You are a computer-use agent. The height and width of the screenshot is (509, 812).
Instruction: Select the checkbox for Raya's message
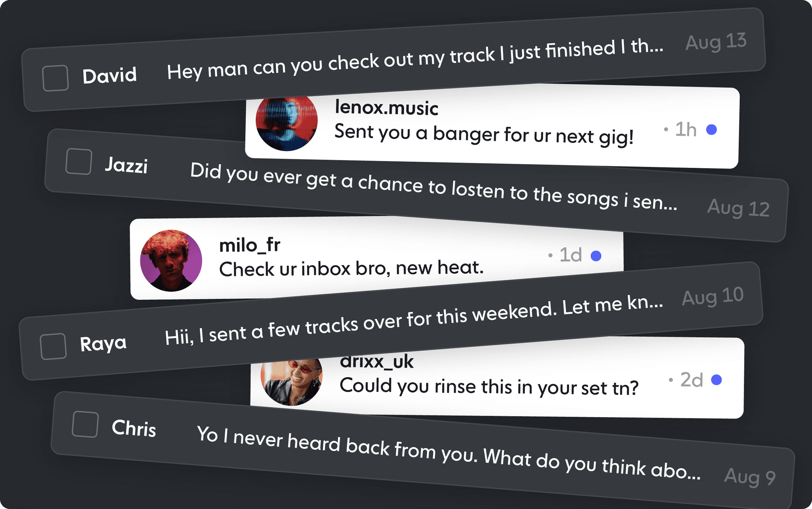pyautogui.click(x=53, y=346)
